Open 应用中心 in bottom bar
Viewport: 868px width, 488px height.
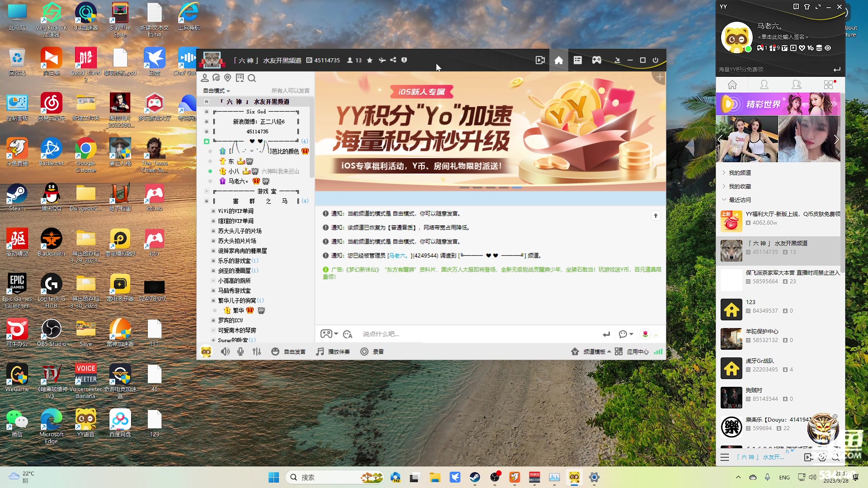pyautogui.click(x=632, y=352)
